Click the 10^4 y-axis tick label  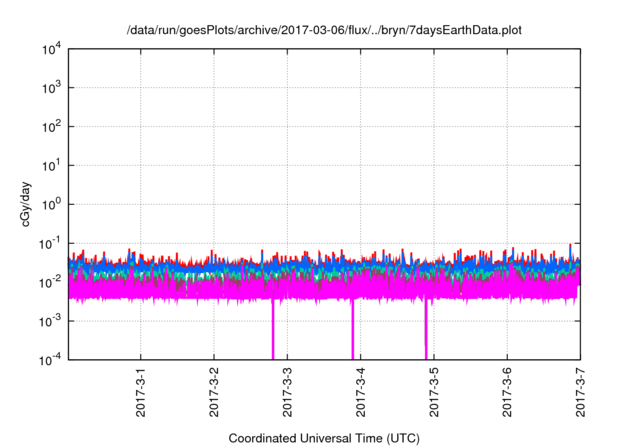click(x=51, y=49)
